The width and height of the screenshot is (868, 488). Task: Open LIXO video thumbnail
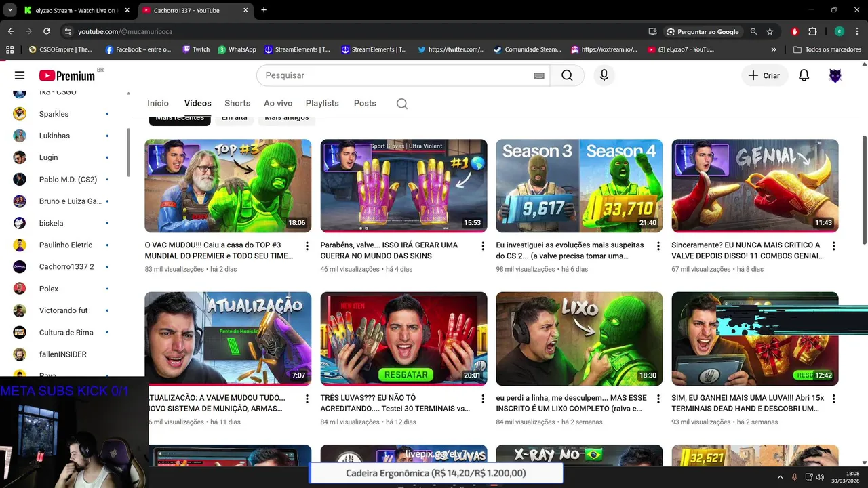coord(579,338)
